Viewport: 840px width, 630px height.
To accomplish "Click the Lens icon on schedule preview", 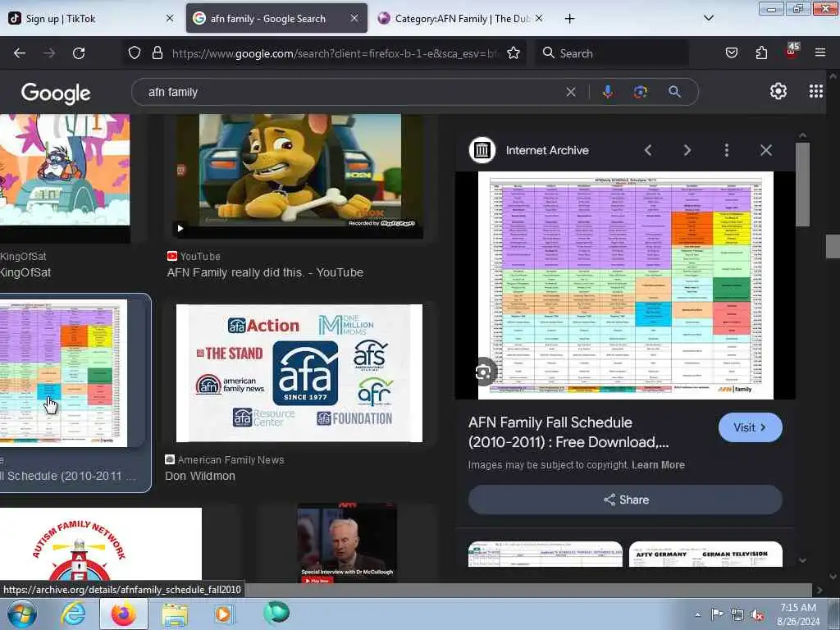I will [x=483, y=372].
